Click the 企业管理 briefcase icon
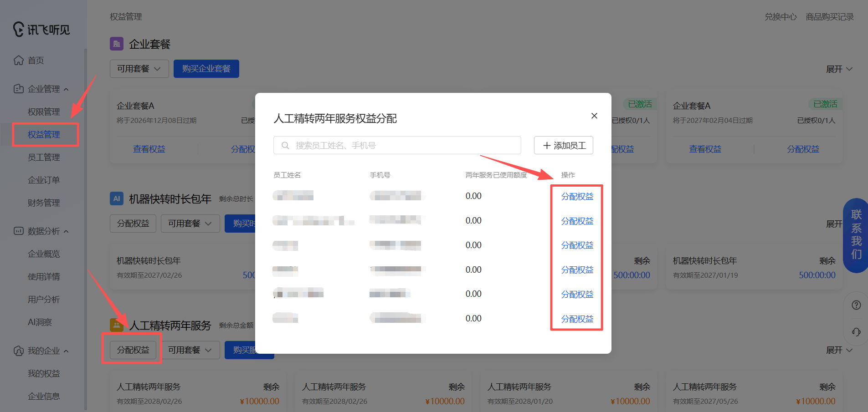This screenshot has height=412, width=868. pyautogui.click(x=18, y=89)
